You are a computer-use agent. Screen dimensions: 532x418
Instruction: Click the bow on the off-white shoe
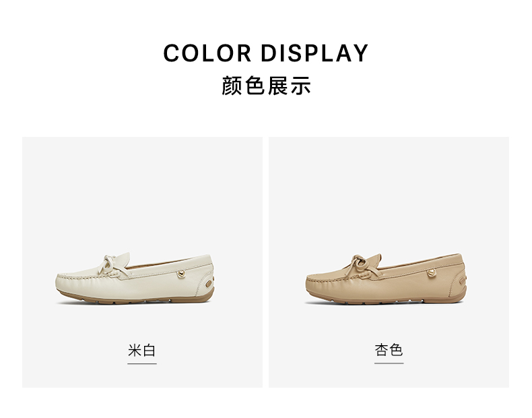click(x=113, y=265)
